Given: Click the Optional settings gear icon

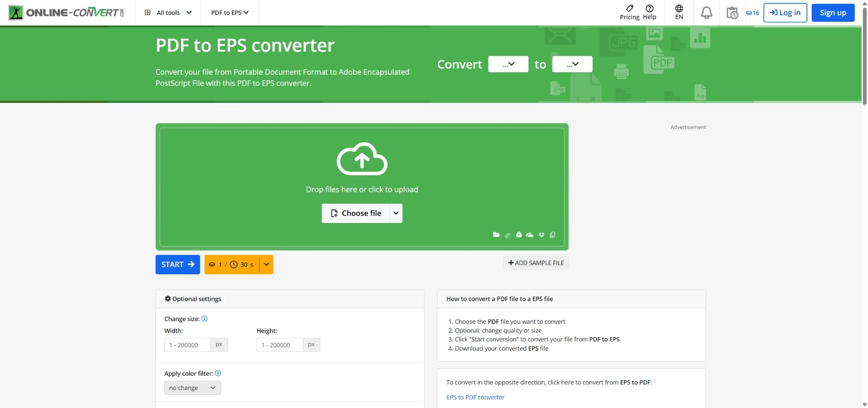Looking at the screenshot, I should [x=168, y=299].
